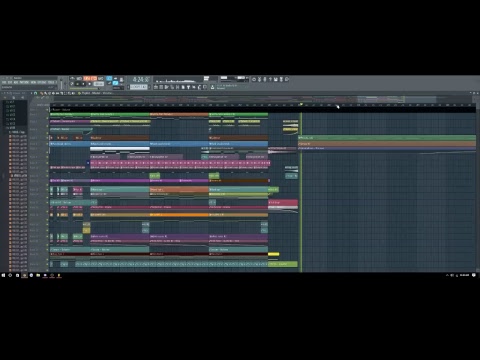
Task: Open File Explorer from the taskbar
Action: click(x=38, y=275)
